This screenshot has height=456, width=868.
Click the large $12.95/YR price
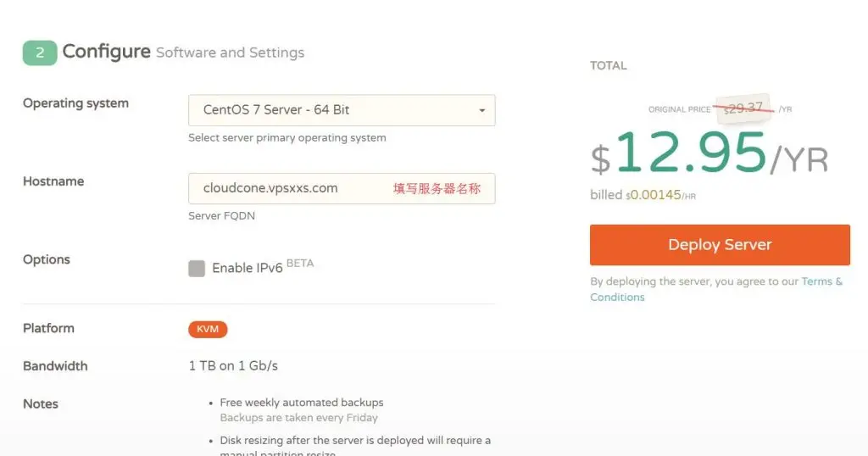(x=709, y=157)
